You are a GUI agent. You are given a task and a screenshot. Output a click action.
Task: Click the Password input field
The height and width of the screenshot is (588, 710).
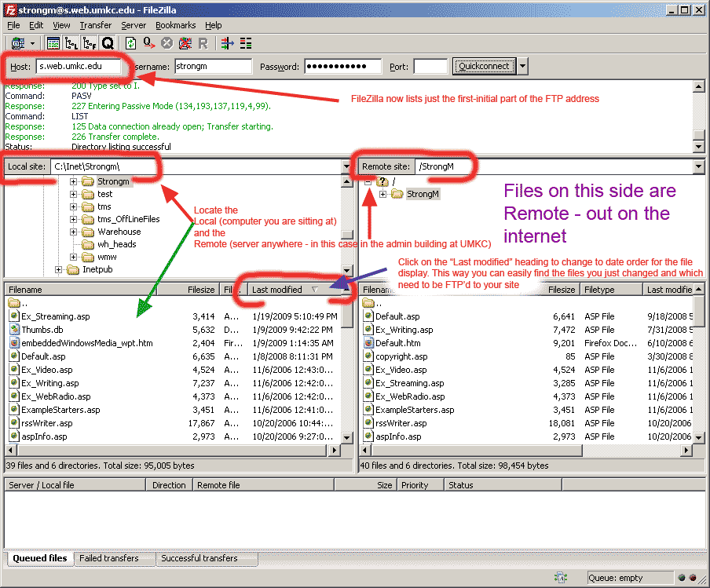pos(343,66)
